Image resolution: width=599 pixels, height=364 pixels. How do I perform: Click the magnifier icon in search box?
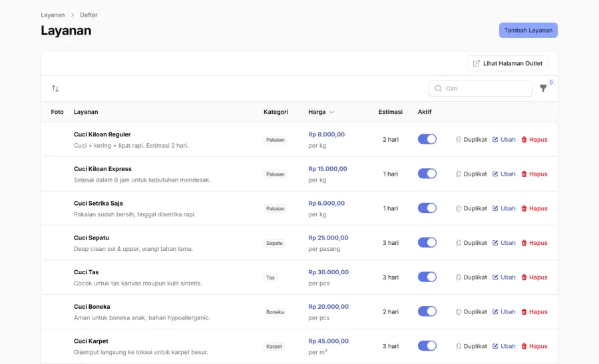click(x=438, y=89)
